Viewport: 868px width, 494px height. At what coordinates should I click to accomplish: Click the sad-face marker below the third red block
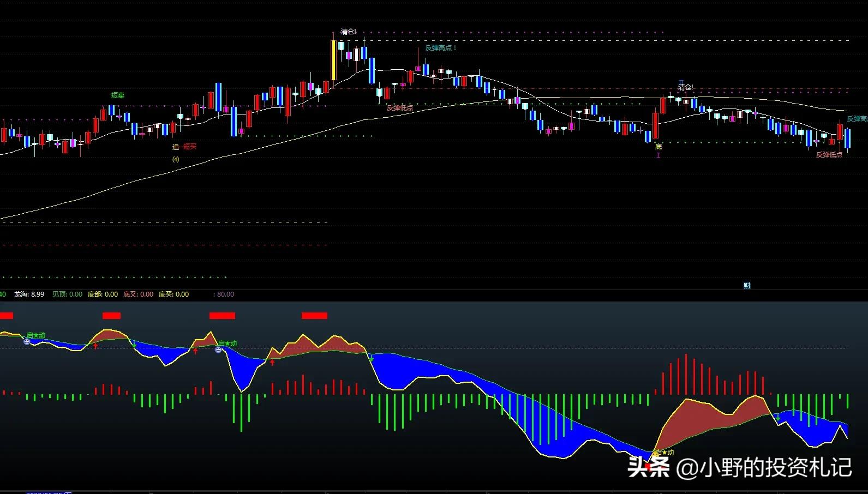point(219,350)
